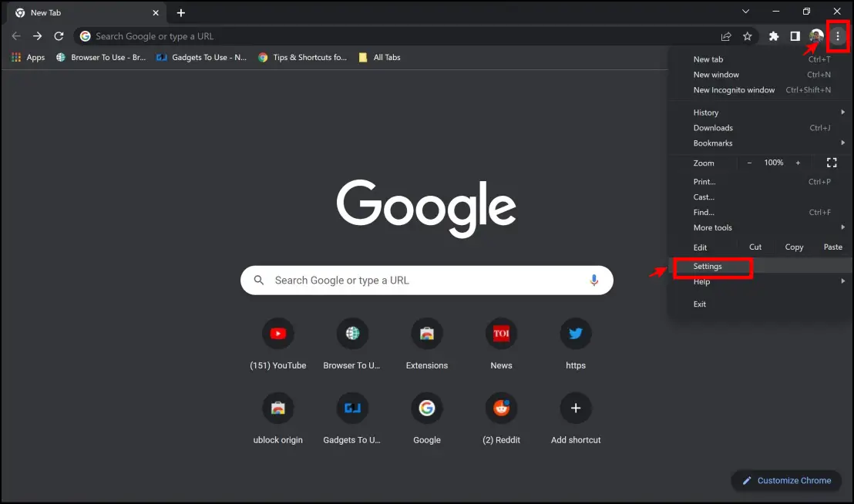Open the News shortcut tile
Screen dimensions: 854x504
[x=501, y=344]
